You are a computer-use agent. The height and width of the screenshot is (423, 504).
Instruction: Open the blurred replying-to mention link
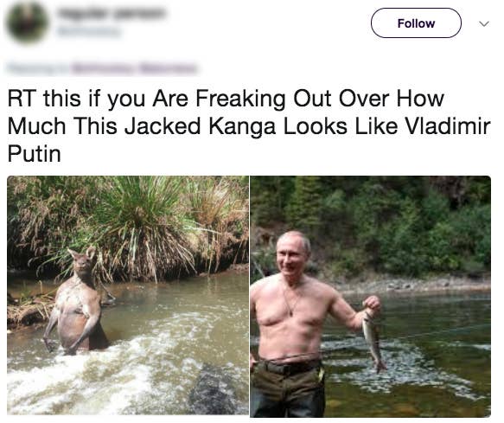point(135,68)
